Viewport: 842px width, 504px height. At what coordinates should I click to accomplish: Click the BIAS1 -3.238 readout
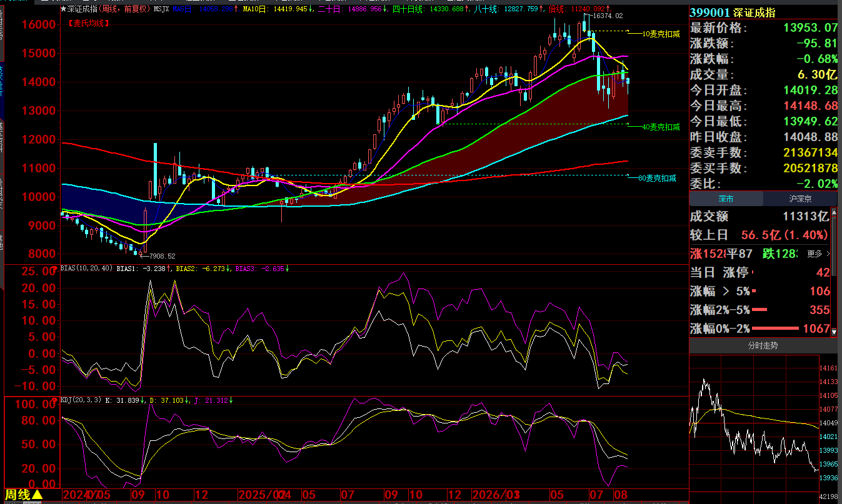point(144,269)
